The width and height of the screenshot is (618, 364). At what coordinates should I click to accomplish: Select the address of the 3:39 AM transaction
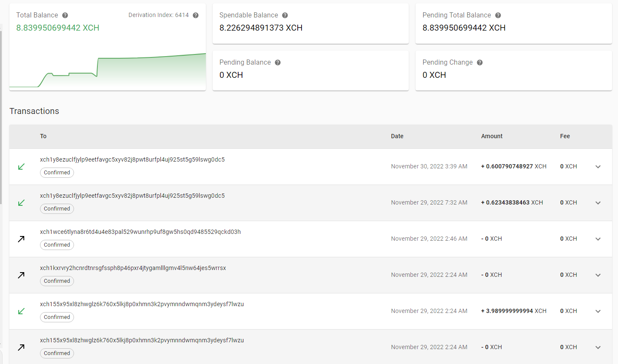tap(132, 159)
